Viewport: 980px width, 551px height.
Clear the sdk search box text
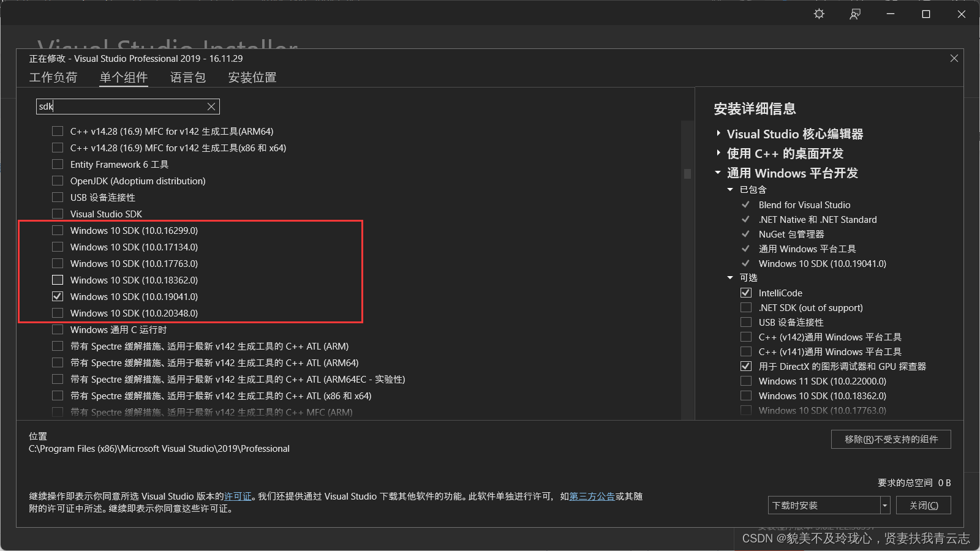[x=211, y=107]
